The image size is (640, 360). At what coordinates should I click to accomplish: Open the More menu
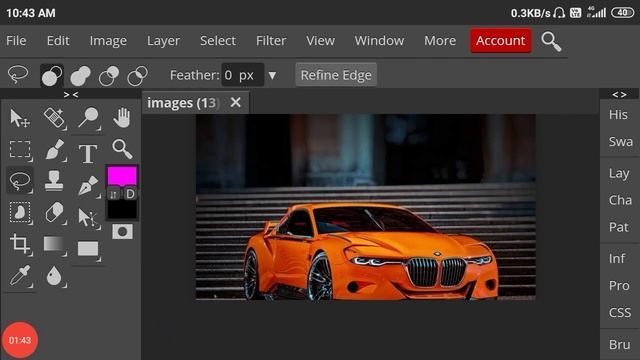(x=440, y=40)
